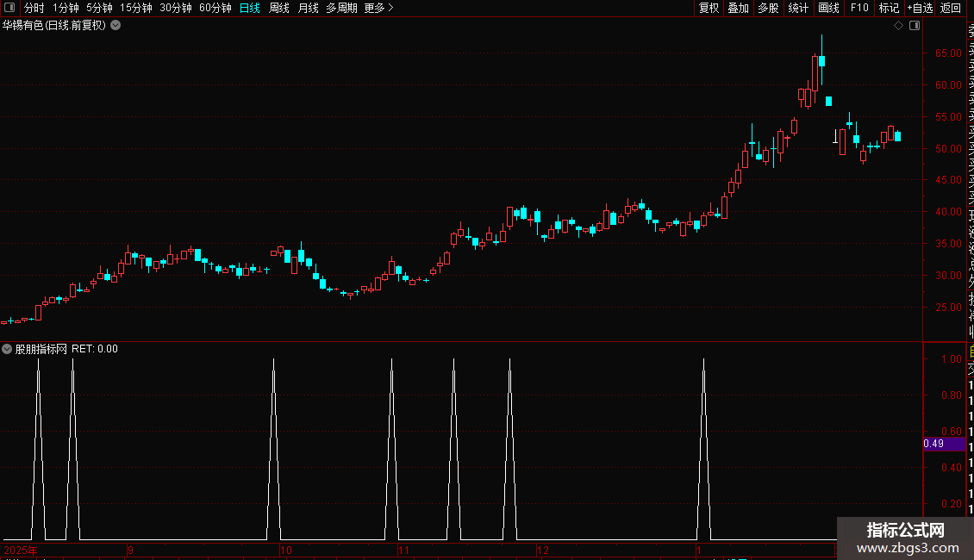Click the 1.00 indicator axis label

click(x=951, y=359)
